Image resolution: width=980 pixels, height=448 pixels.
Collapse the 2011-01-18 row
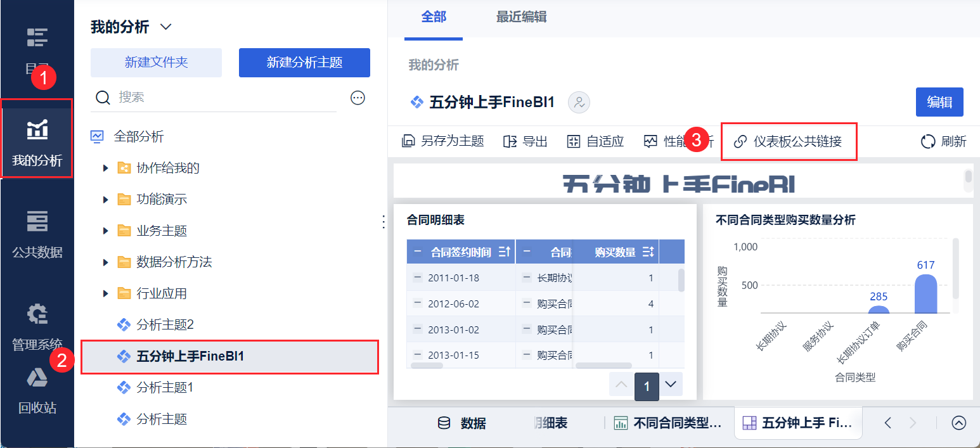tap(418, 278)
